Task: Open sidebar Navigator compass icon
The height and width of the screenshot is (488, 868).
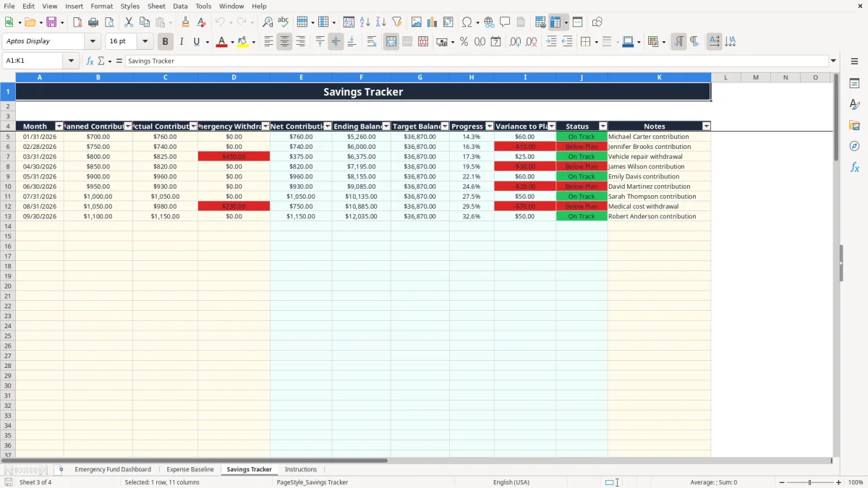Action: coord(854,146)
